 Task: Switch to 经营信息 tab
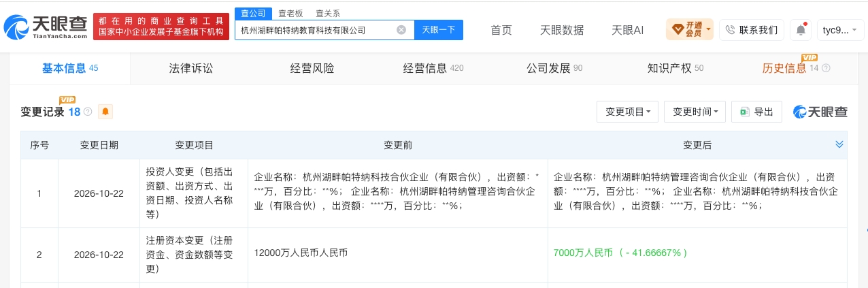tap(433, 68)
